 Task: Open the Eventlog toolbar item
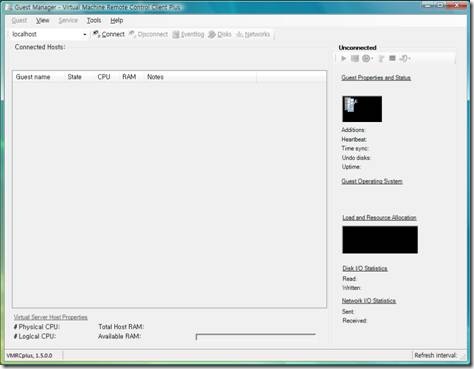pyautogui.click(x=188, y=34)
